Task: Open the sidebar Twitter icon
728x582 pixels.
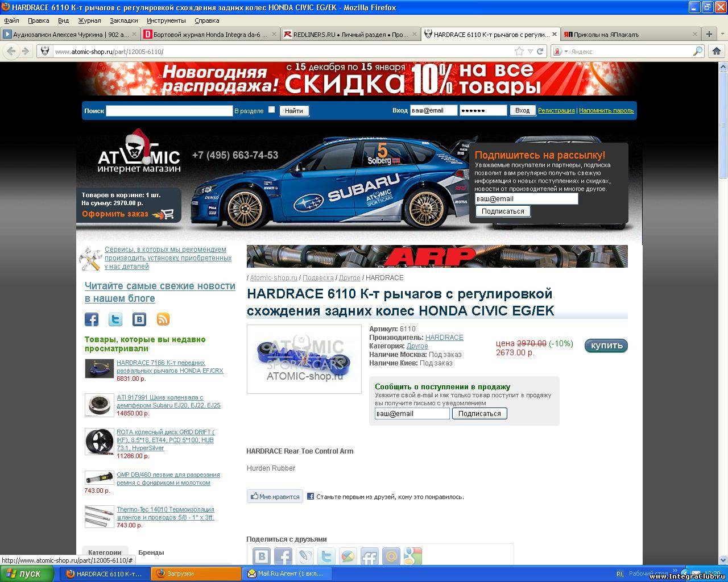Action: (115, 319)
